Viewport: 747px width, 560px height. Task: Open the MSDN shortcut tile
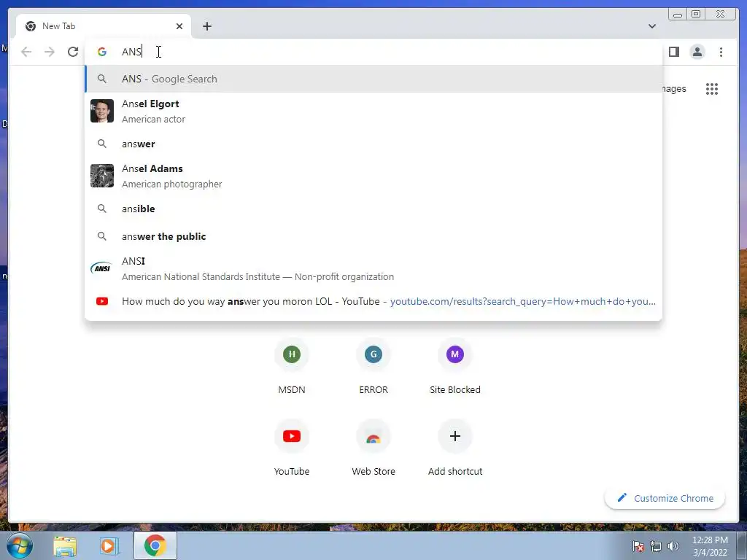[292, 367]
